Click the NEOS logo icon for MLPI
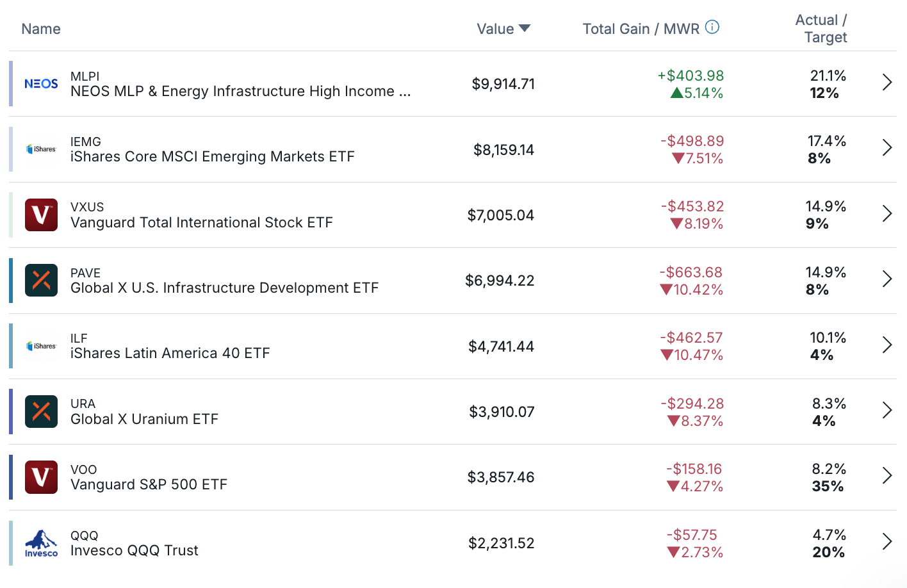The image size is (907, 588). (x=41, y=84)
